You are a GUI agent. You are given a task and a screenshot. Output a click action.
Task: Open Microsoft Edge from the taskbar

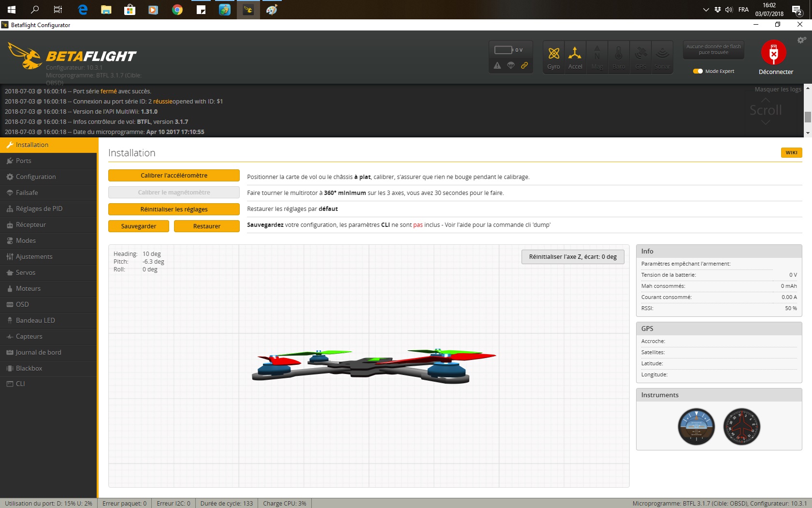click(83, 10)
